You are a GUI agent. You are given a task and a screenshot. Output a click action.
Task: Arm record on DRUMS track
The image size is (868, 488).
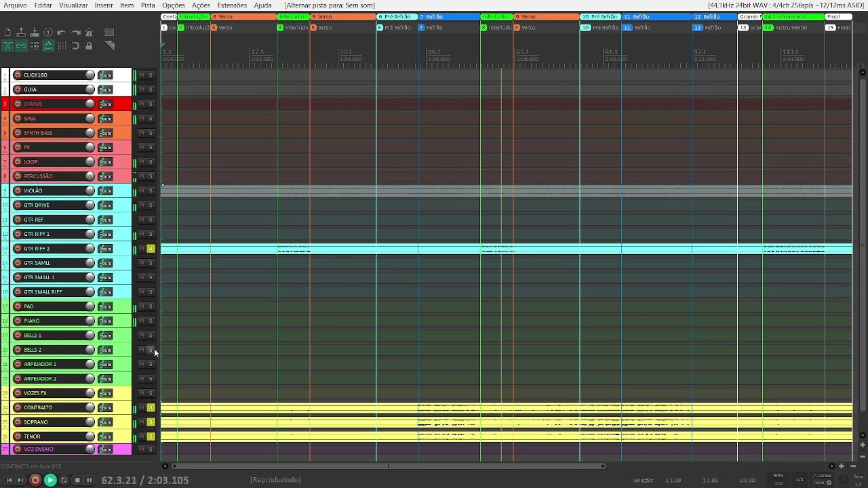(18, 104)
